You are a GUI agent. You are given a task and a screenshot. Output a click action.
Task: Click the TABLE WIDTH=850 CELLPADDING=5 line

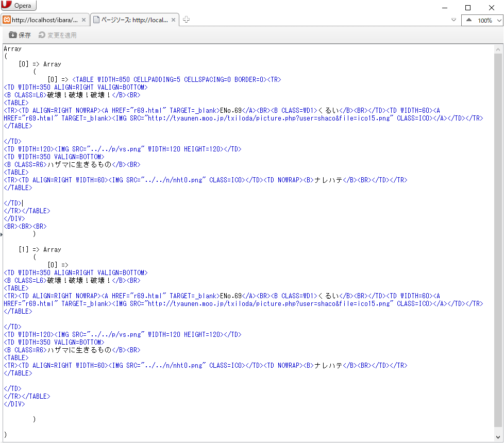pos(176,79)
